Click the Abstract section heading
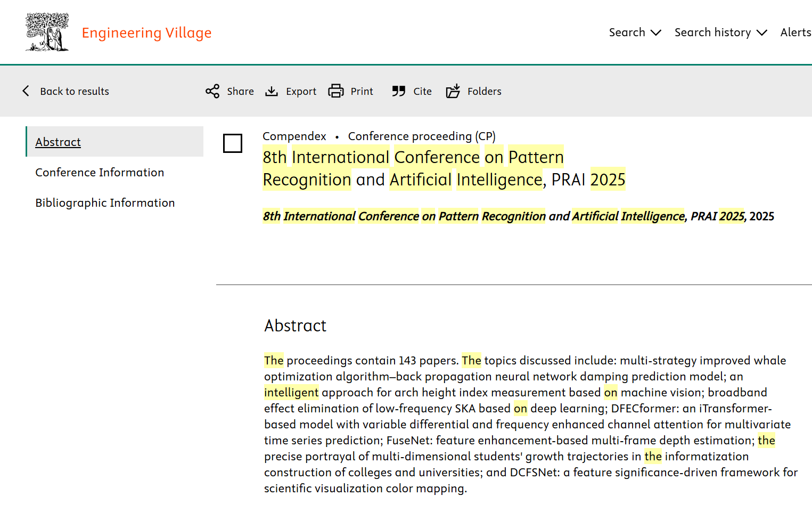Image resolution: width=812 pixels, height=520 pixels. (296, 326)
